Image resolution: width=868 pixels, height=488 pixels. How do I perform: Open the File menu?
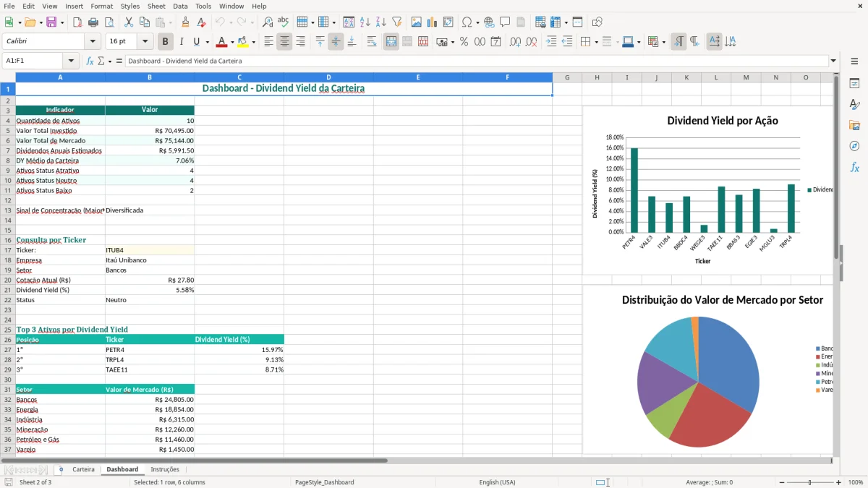[x=9, y=6]
